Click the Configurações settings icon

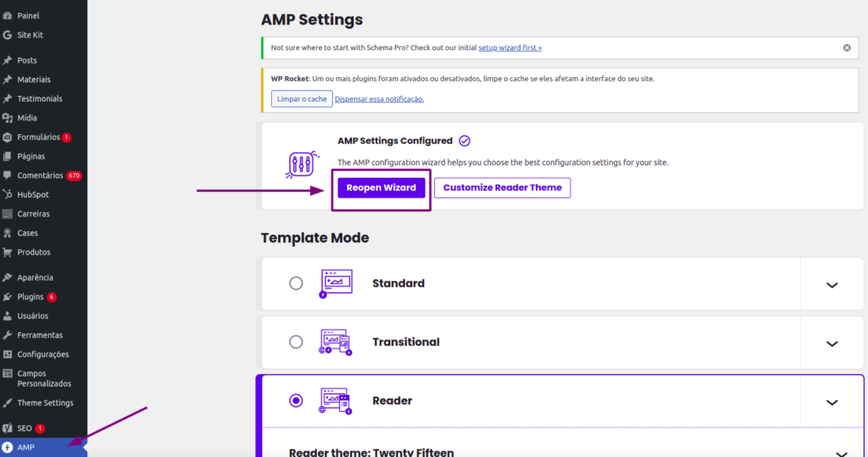click(x=7, y=354)
